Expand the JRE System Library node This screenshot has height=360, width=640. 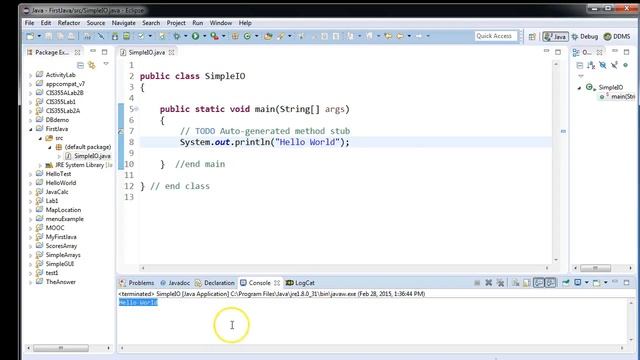coord(40,165)
